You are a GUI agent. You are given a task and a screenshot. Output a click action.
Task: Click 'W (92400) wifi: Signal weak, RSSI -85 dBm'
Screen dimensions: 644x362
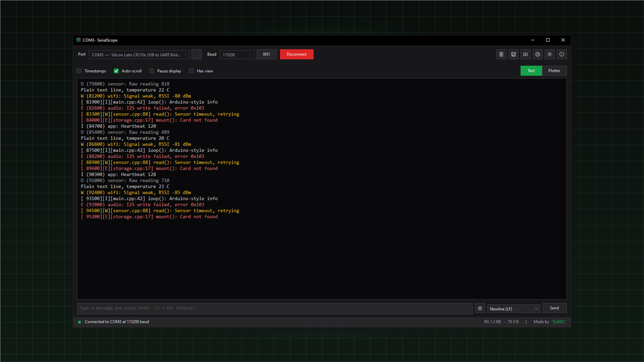click(136, 193)
